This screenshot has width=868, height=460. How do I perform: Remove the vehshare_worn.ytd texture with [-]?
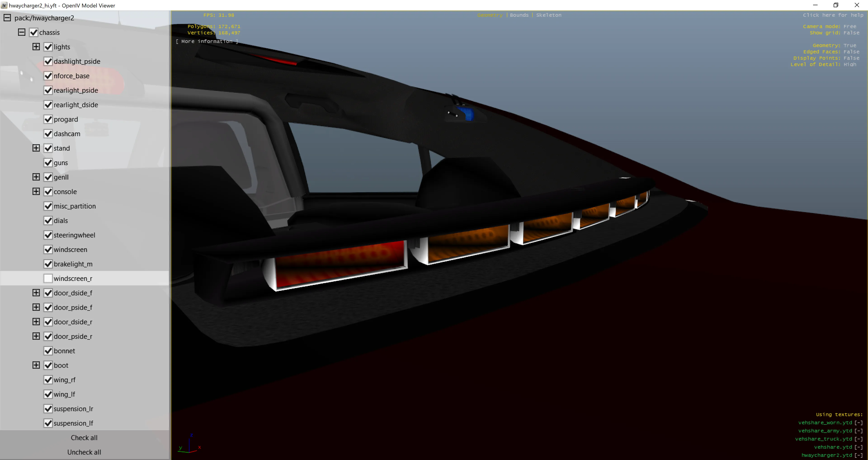pyautogui.click(x=858, y=422)
